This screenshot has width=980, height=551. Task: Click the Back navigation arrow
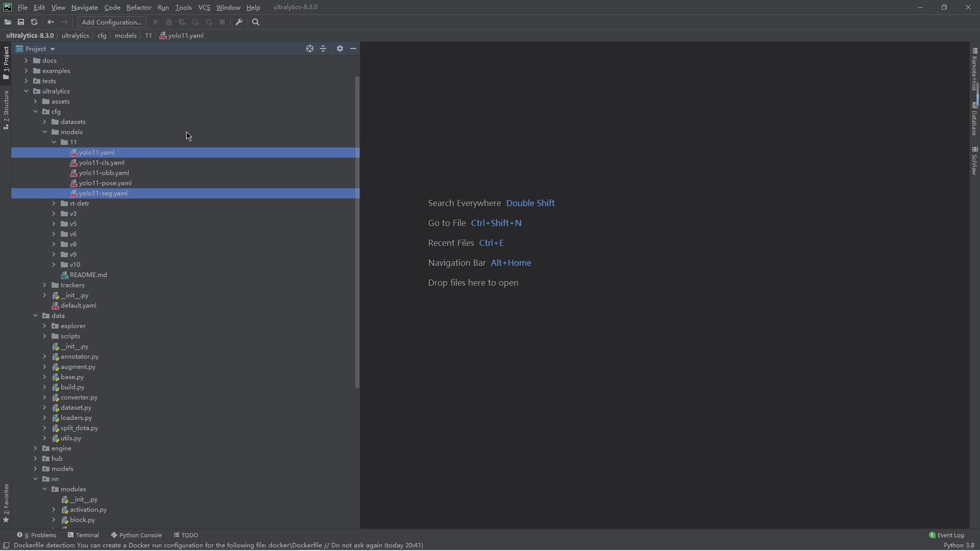tap(51, 22)
